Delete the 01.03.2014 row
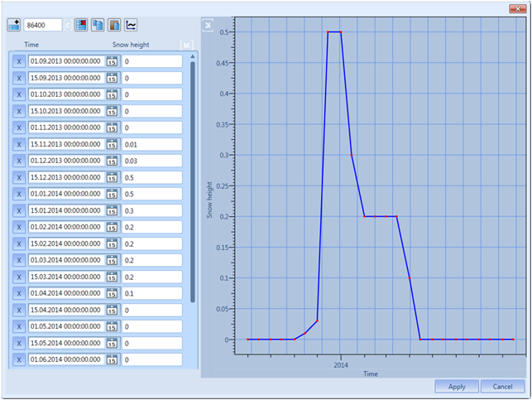This screenshot has width=532, height=400. (x=19, y=260)
